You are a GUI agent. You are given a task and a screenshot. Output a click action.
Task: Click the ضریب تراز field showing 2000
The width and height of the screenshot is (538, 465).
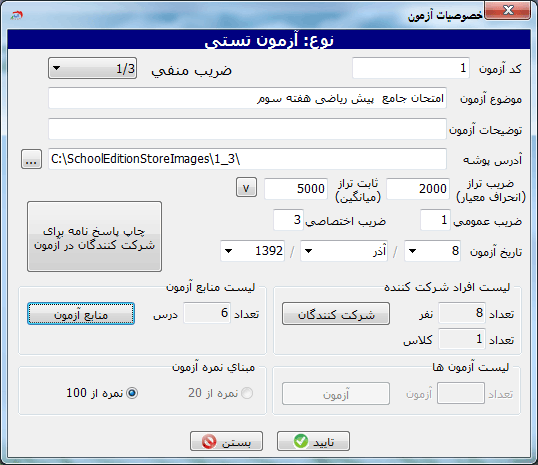418,188
